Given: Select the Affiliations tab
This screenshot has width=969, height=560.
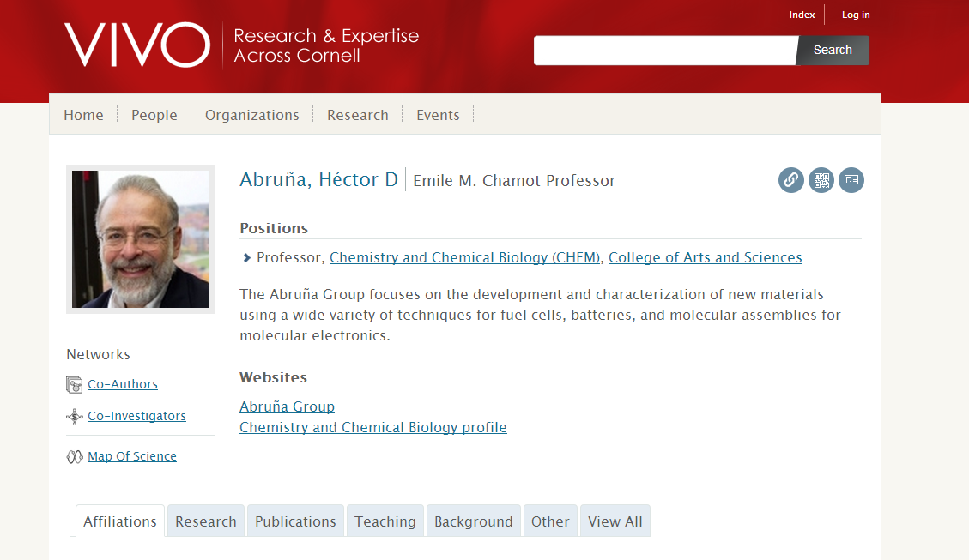Looking at the screenshot, I should (x=120, y=521).
